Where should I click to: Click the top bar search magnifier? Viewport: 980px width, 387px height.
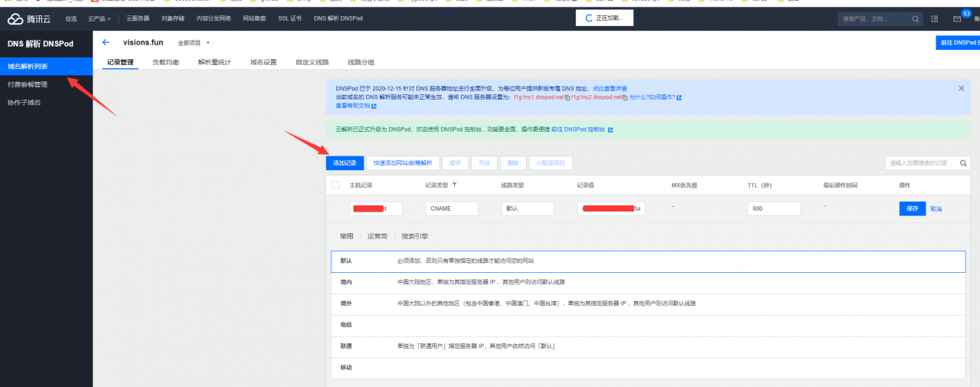coord(916,18)
